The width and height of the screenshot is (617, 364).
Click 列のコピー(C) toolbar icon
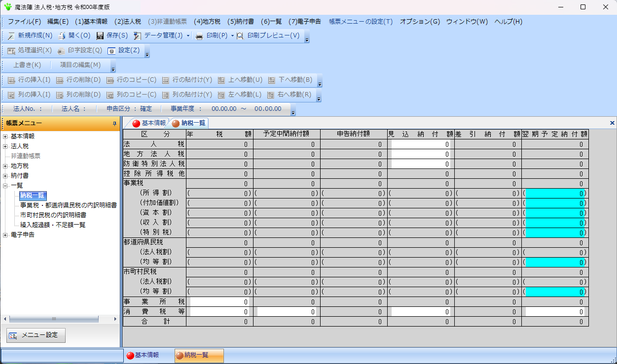pos(110,95)
